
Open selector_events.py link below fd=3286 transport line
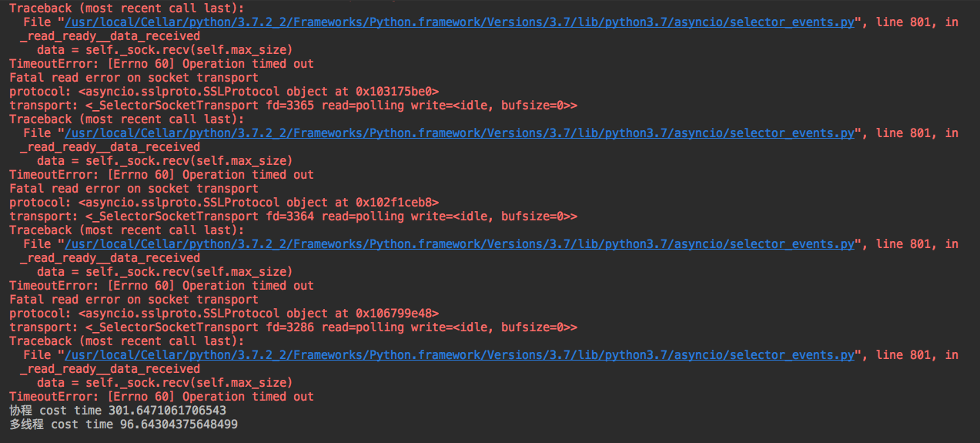(x=460, y=355)
